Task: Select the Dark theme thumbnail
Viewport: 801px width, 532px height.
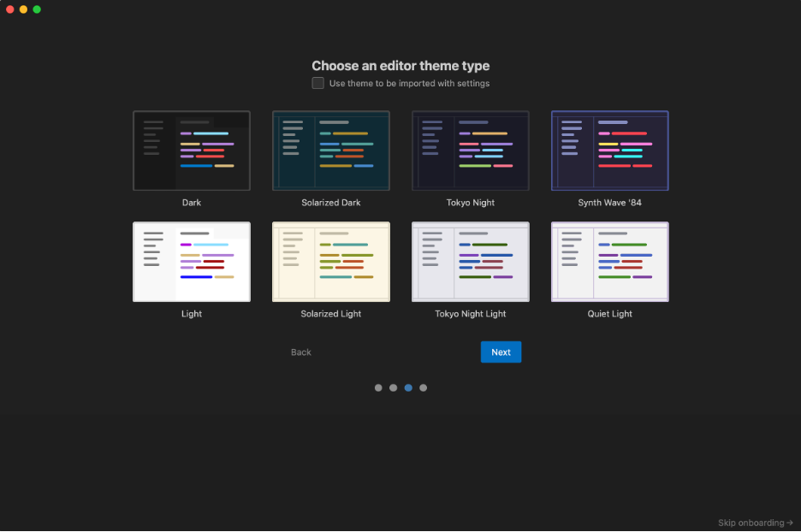Action: click(192, 151)
